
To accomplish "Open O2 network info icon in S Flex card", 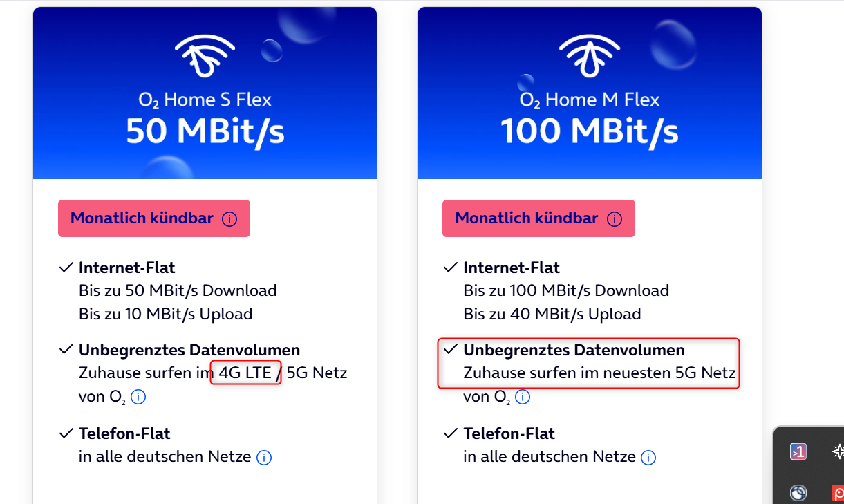I will 138,397.
